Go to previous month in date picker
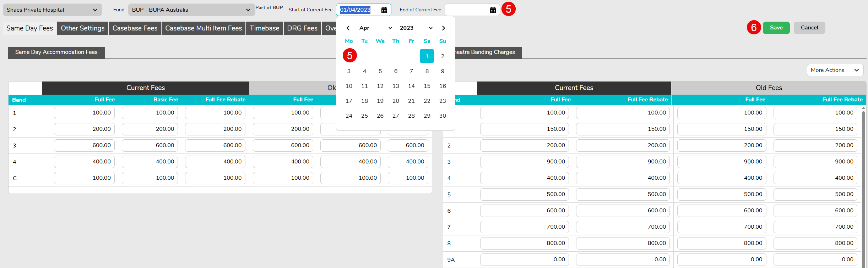 tap(348, 28)
